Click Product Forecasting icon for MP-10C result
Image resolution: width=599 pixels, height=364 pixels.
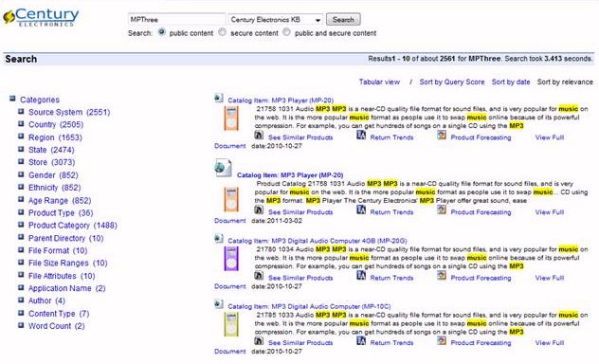tap(442, 340)
